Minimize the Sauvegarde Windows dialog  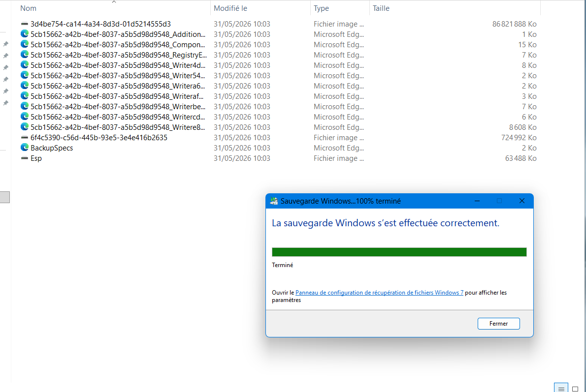(477, 201)
